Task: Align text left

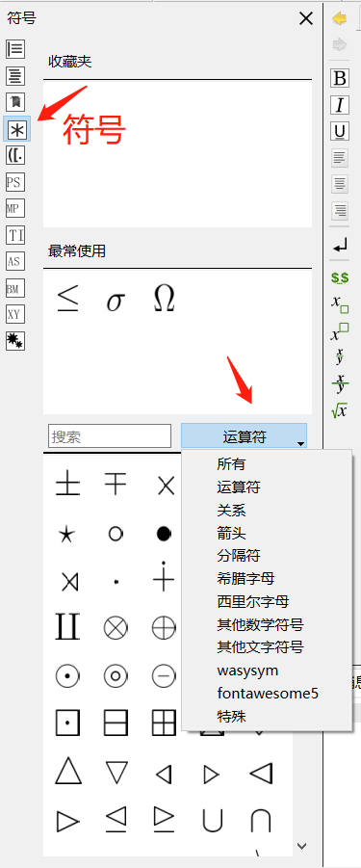Action: click(340, 158)
